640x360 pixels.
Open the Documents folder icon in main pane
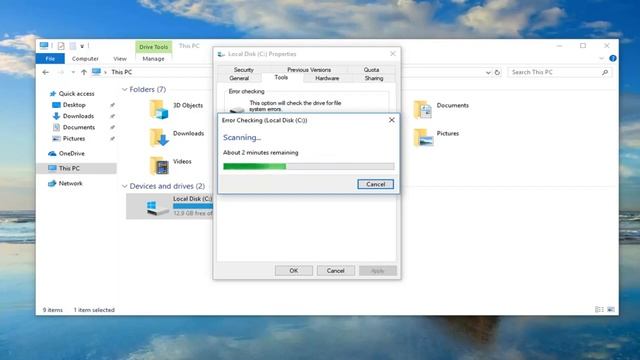tap(422, 109)
